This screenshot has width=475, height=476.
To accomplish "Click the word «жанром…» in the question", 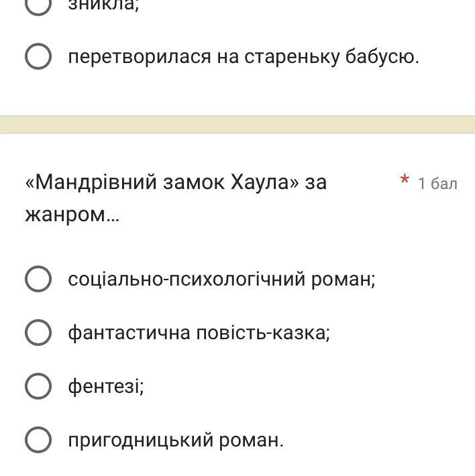I will coord(72,215).
